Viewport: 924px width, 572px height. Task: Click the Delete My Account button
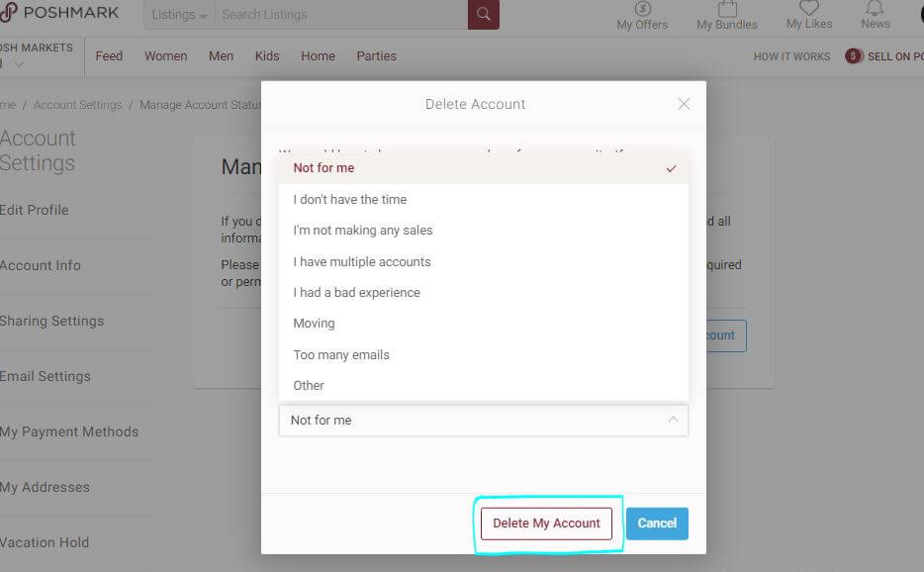(546, 524)
